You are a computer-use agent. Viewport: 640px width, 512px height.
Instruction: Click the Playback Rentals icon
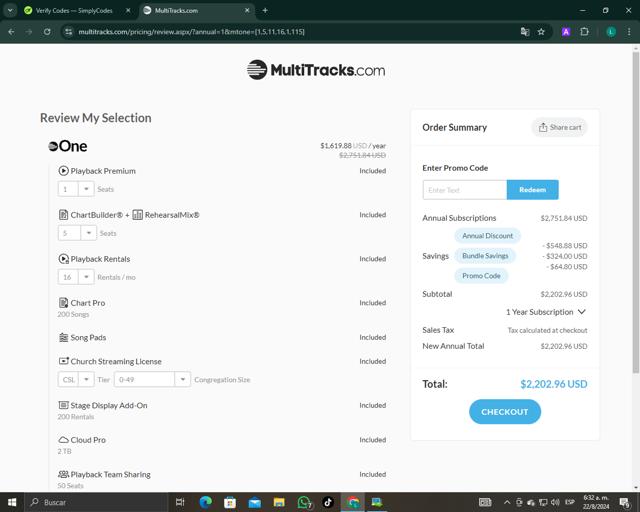click(x=63, y=259)
